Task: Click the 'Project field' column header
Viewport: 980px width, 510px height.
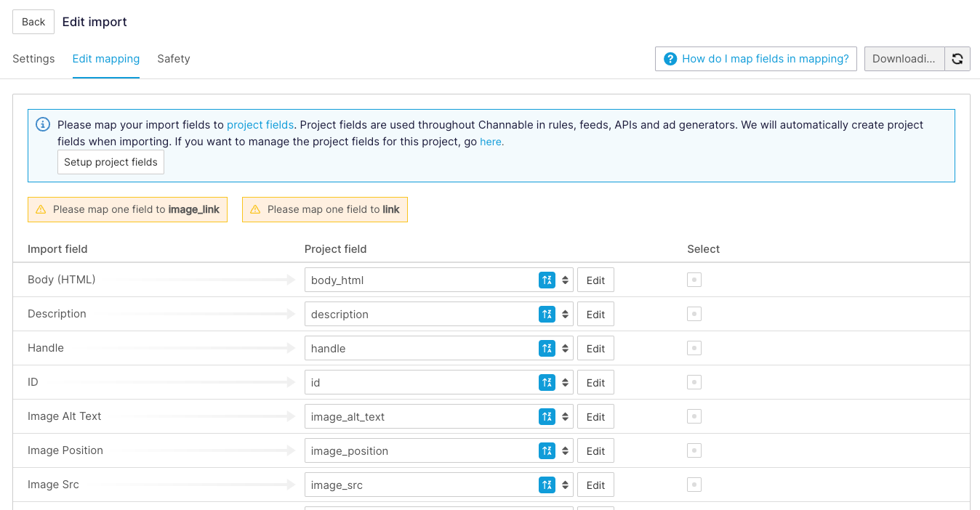Action: pyautogui.click(x=335, y=249)
